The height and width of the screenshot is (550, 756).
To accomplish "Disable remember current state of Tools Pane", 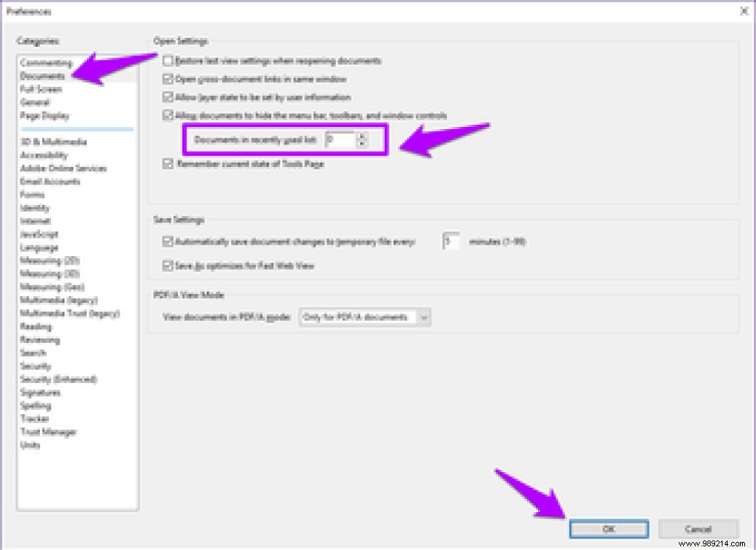I will [167, 165].
